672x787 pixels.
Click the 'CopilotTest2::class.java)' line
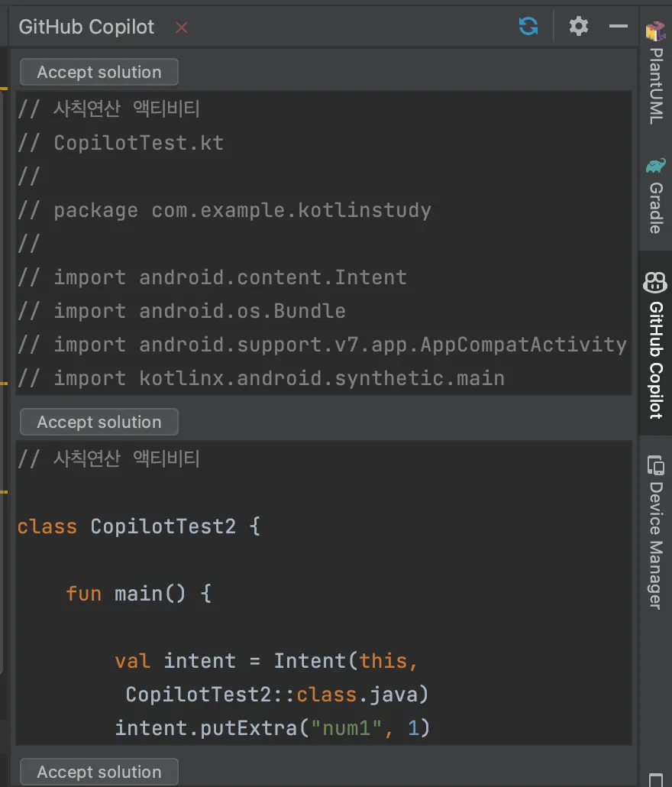[x=277, y=695]
